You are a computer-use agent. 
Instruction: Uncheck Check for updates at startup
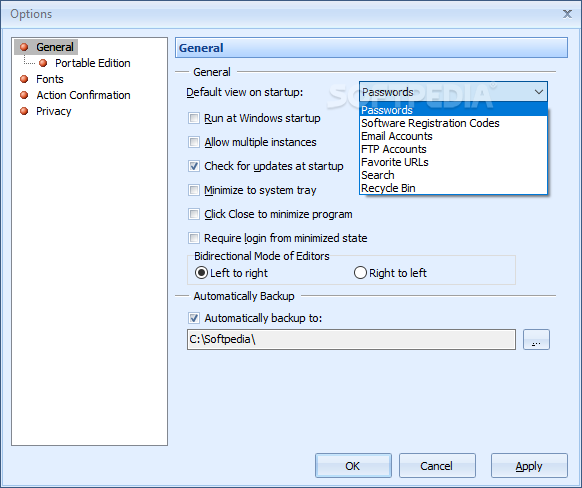194,166
